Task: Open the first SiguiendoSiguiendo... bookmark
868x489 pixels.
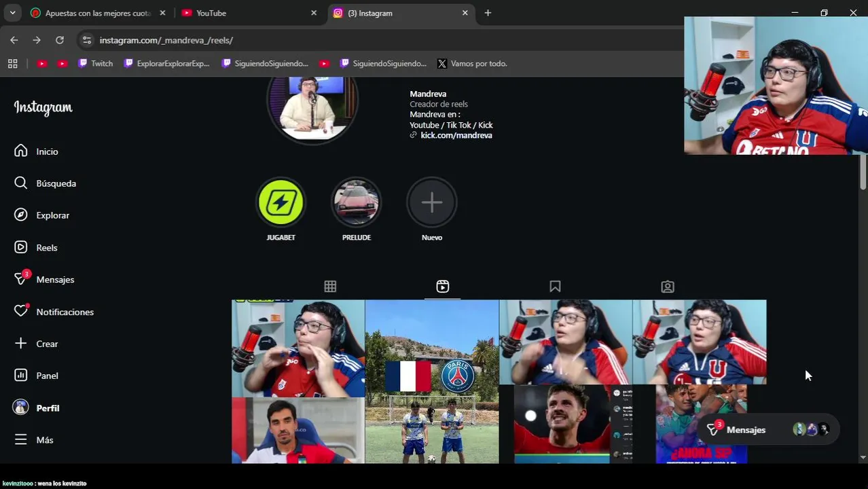Action: 265,63
